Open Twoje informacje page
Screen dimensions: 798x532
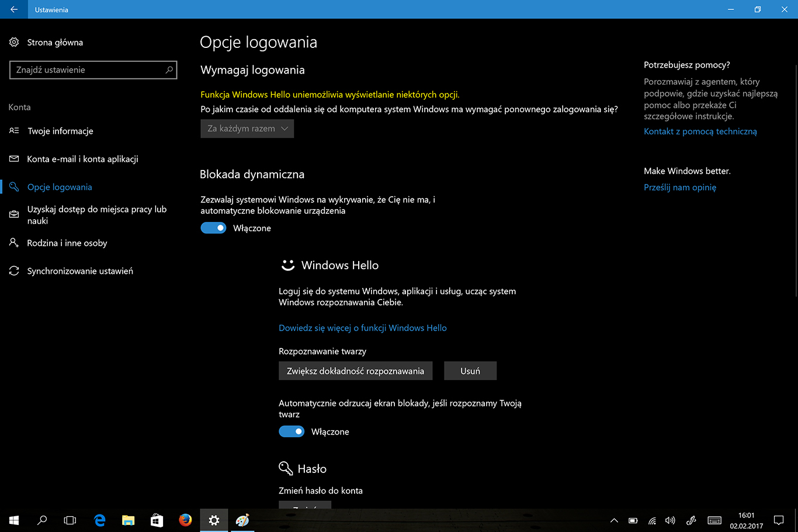(x=60, y=131)
